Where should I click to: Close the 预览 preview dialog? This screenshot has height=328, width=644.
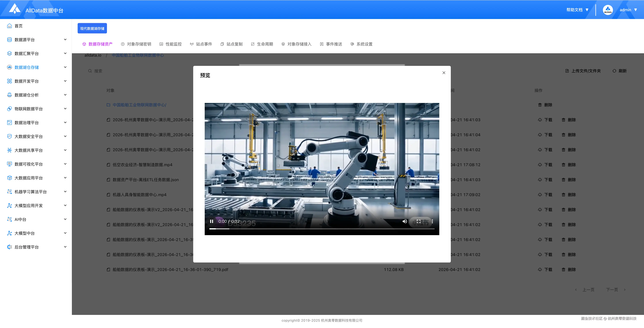[444, 73]
